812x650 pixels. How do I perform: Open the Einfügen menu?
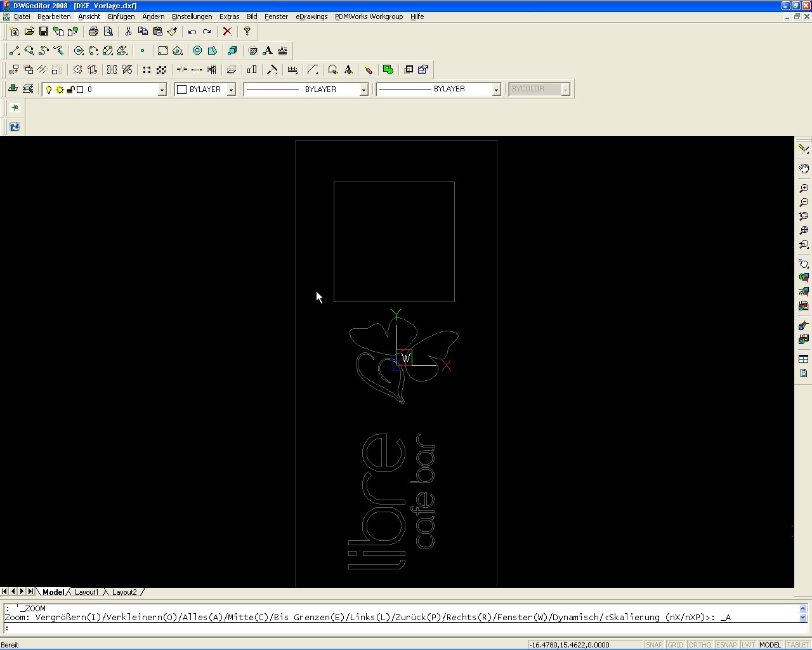(121, 17)
